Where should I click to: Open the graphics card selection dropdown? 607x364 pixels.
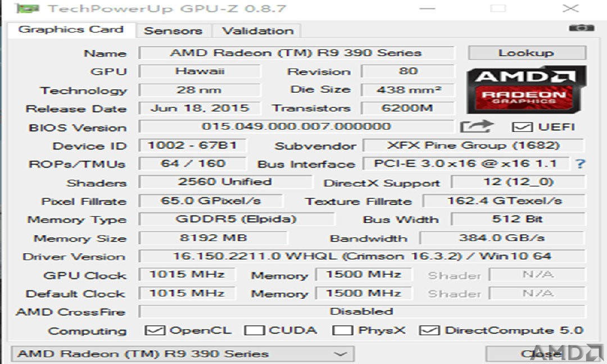182,354
